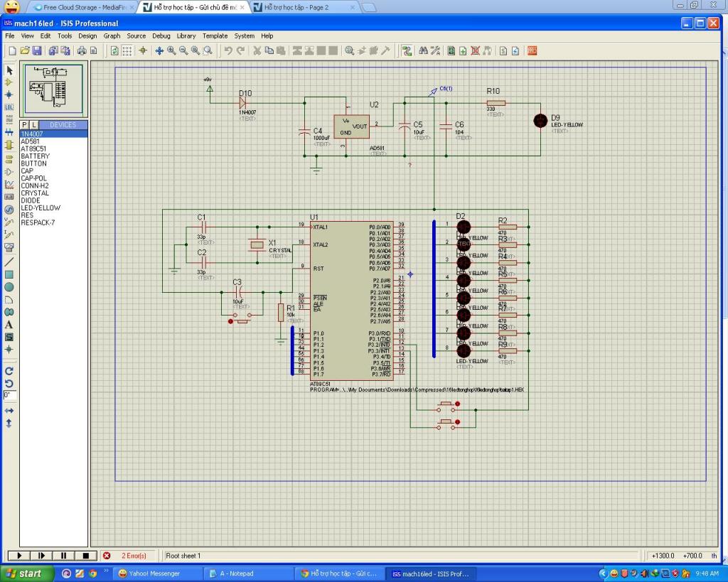Click the Zoom In magnifier icon

(x=171, y=50)
